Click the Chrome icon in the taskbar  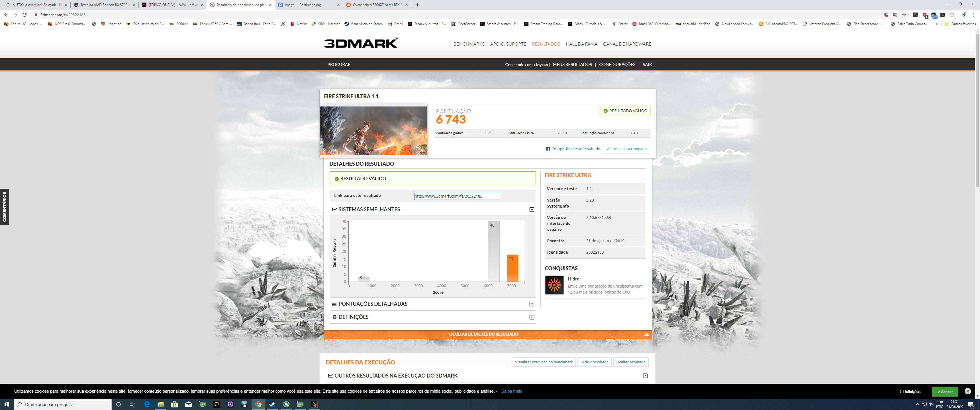coord(258,404)
